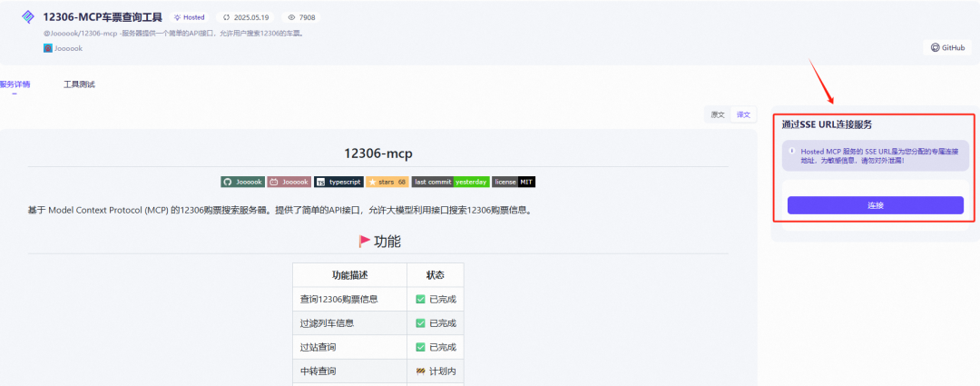Screen dimensions: 980x386
Task: Click the Hosted badge
Action: click(189, 17)
